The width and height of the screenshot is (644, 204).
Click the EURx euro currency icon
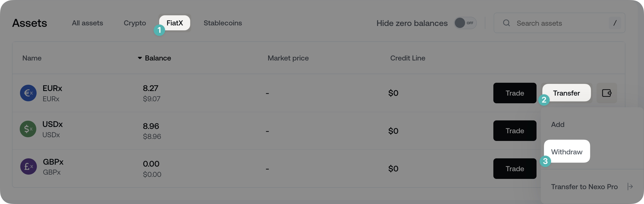(x=28, y=93)
